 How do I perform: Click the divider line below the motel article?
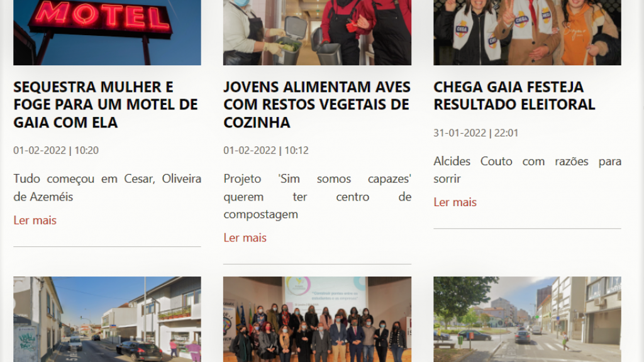[x=107, y=246]
